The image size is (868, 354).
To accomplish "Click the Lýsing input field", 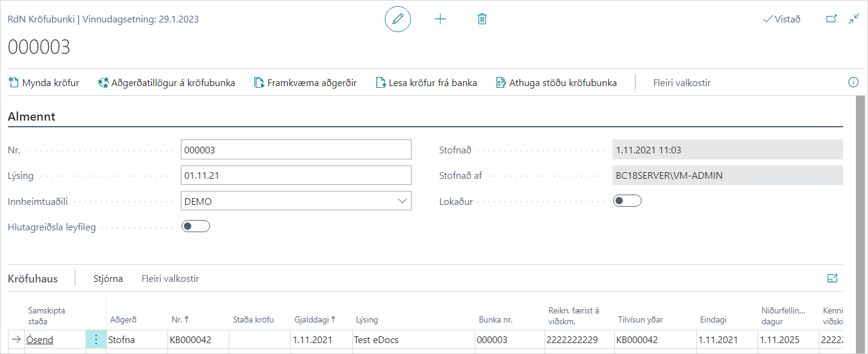I will click(x=296, y=175).
